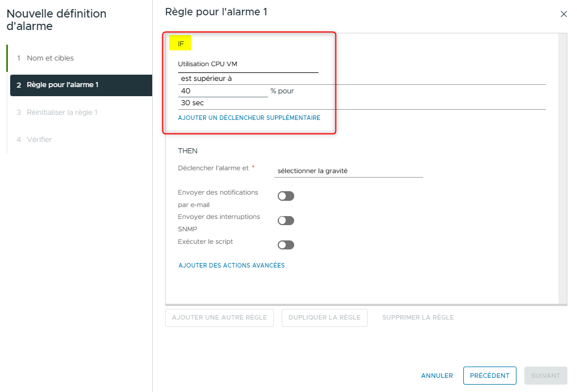Open the 'est supérieur à' operator dropdown
The image size is (577, 392).
(x=361, y=79)
